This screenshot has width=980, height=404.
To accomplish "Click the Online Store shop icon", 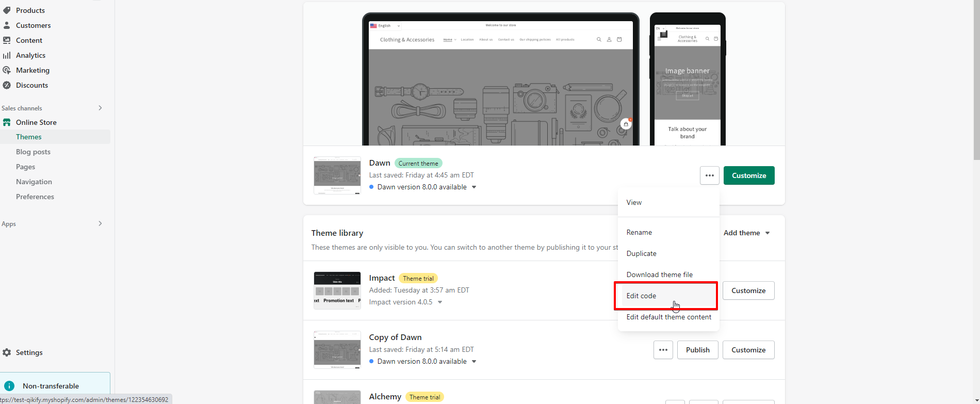I will [7, 122].
